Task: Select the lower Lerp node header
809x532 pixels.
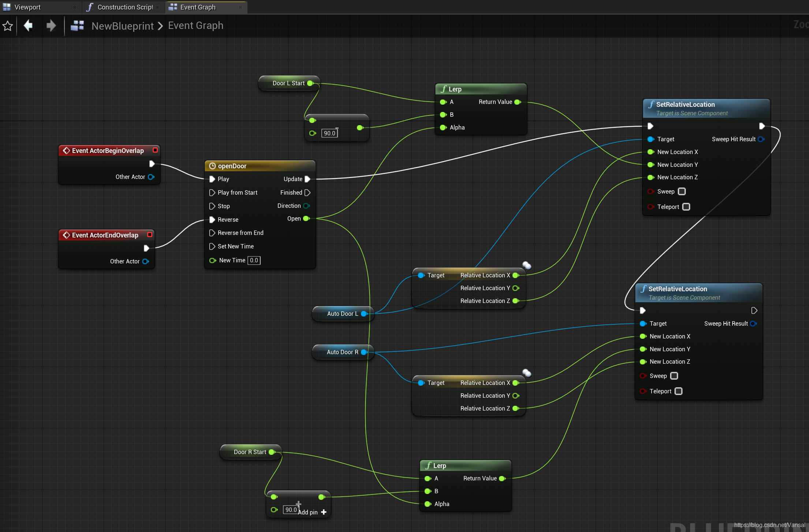Action: 466,465
